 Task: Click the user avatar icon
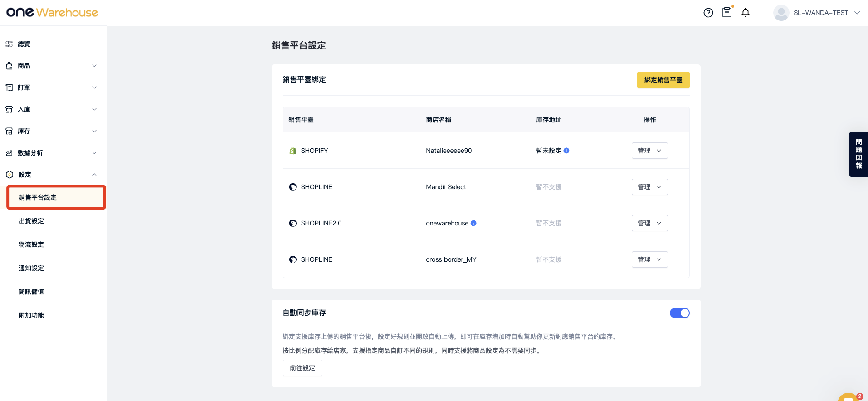pos(781,13)
